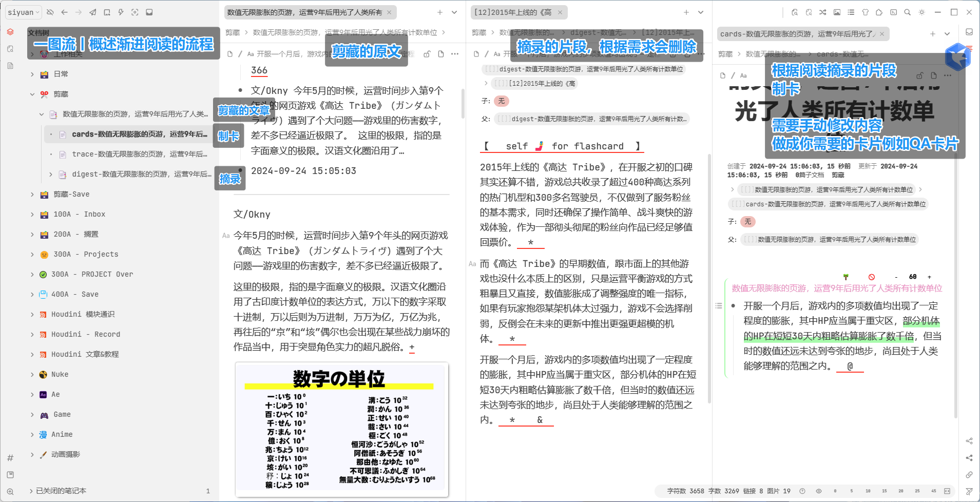The height and width of the screenshot is (502, 980).
Task: Add a new tab in the middle editor pane
Action: [x=686, y=12]
